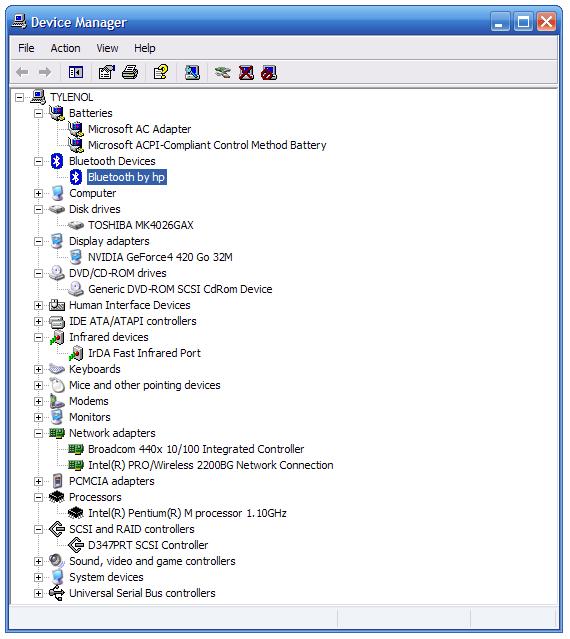Collapse the DVD/CD-ROM drives category
This screenshot has width=570, height=639.
(38, 273)
